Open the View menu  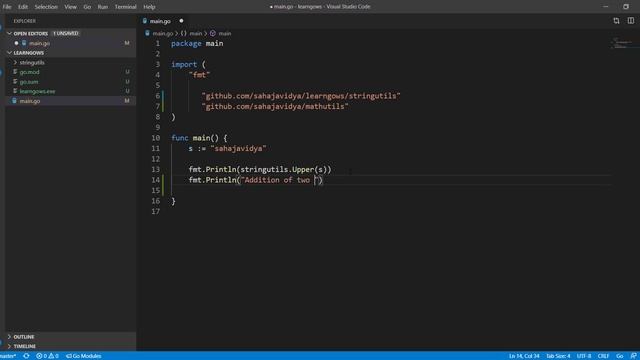70,7
